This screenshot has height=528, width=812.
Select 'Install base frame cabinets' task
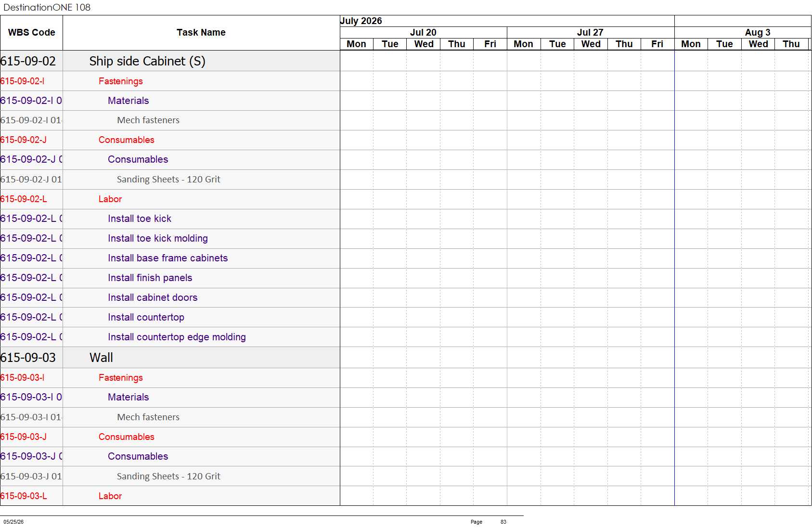tap(168, 258)
